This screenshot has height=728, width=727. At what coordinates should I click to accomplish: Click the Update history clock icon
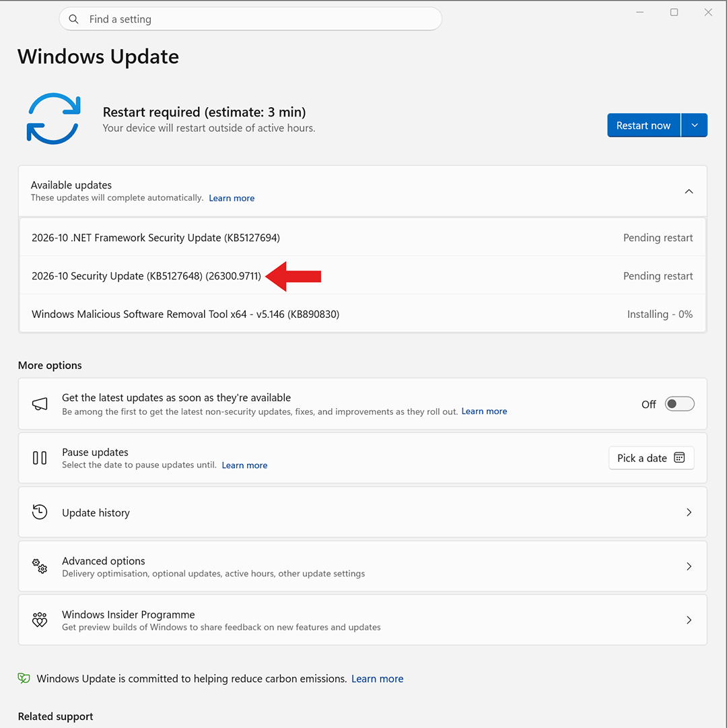40,512
